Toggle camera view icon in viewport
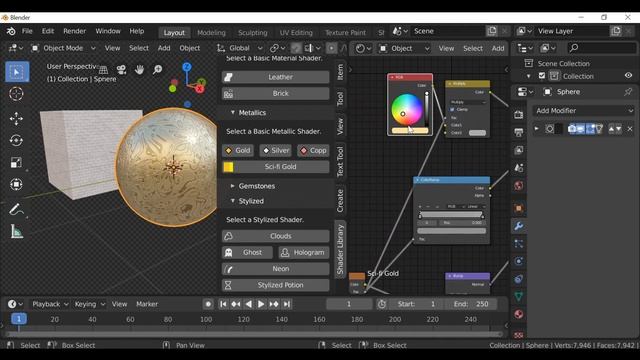Screen dimensions: 640x360 [121, 70]
